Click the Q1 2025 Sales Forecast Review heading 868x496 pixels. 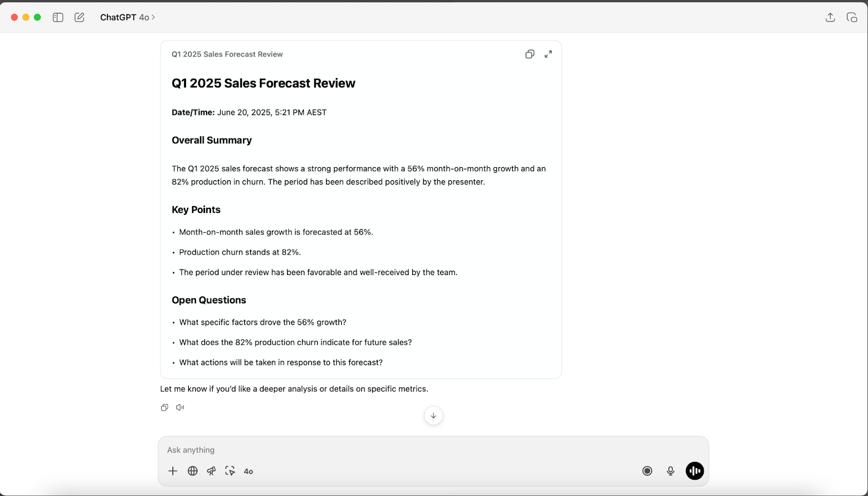[263, 83]
